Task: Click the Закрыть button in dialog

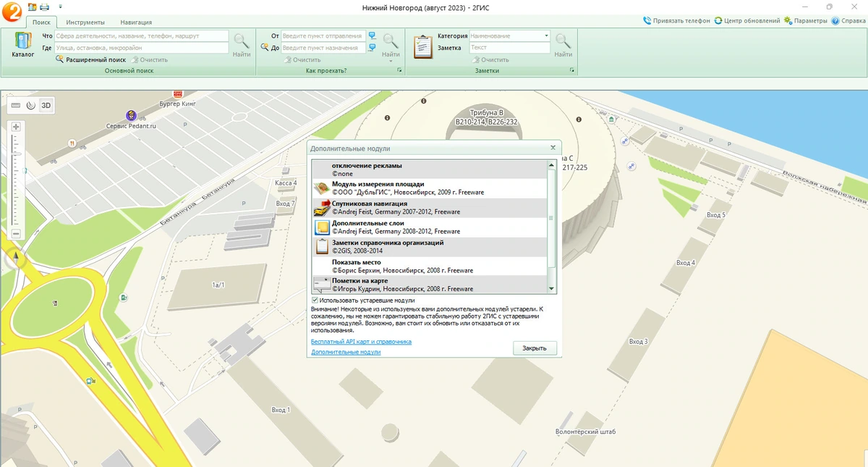Action: (x=535, y=348)
